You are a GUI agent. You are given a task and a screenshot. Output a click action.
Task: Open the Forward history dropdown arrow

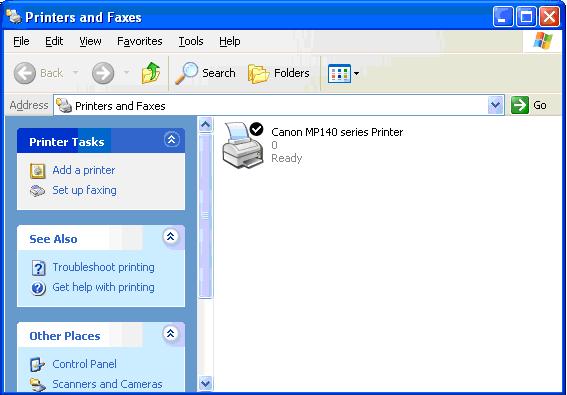pyautogui.click(x=126, y=73)
